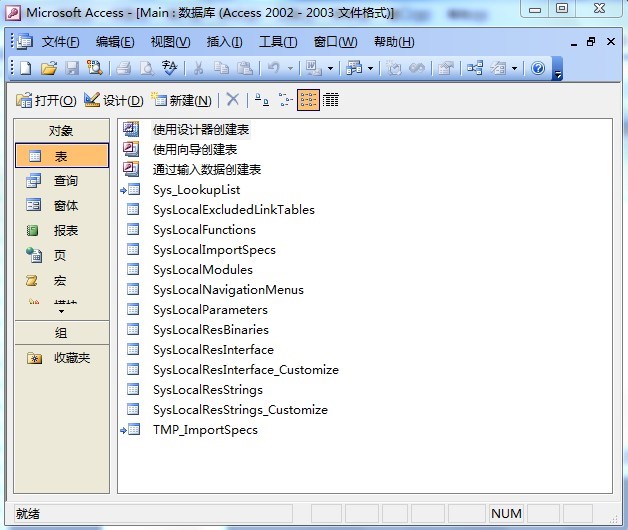628x530 pixels.
Task: Switch to Small Icons view
Action: tap(285, 99)
